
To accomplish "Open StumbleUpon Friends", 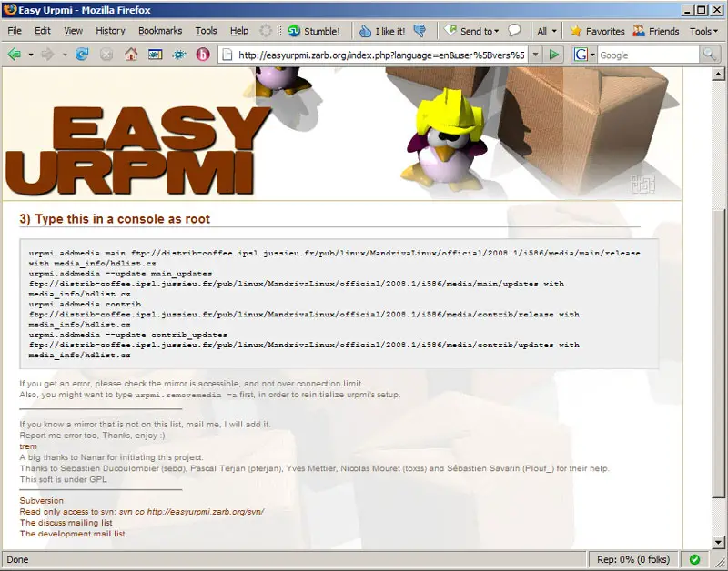I will pyautogui.click(x=656, y=31).
